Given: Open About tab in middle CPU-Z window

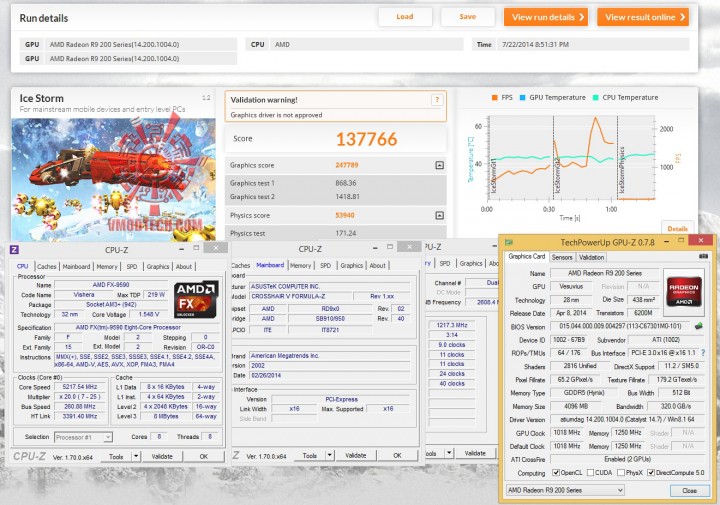Looking at the screenshot, I should [x=378, y=265].
